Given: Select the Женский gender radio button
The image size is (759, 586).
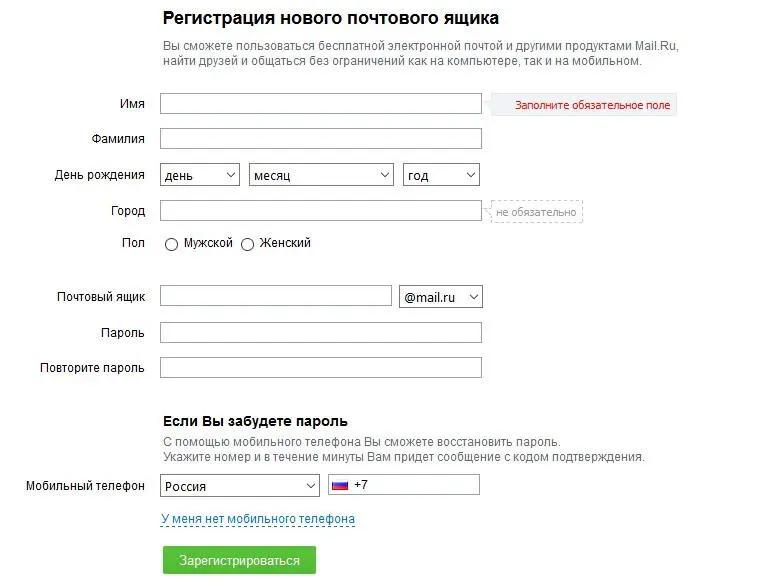Looking at the screenshot, I should click(248, 244).
